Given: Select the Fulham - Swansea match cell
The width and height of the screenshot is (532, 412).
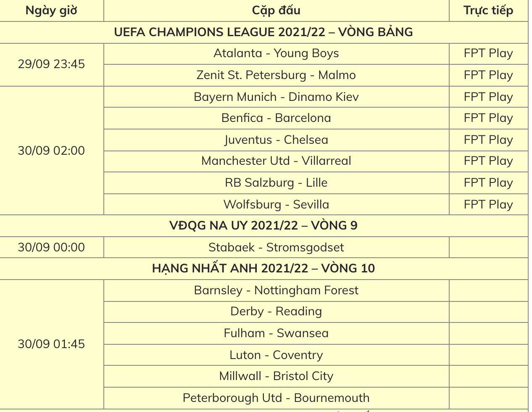Looking at the screenshot, I should 276,333.
